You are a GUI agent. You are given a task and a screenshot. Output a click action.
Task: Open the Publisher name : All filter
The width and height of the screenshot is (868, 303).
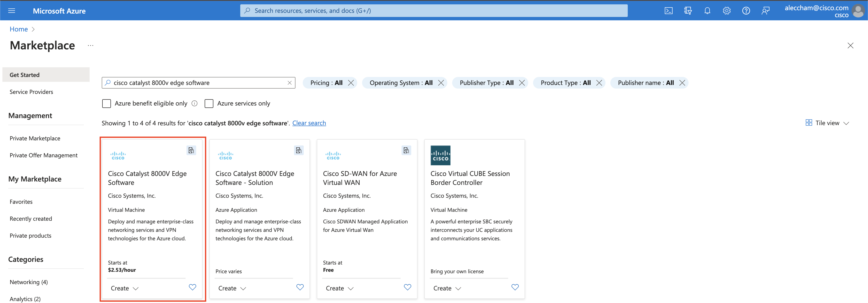pyautogui.click(x=646, y=83)
